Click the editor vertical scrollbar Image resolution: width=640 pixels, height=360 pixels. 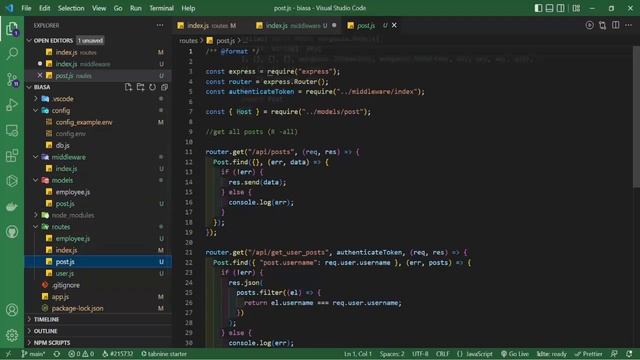tap(636, 116)
